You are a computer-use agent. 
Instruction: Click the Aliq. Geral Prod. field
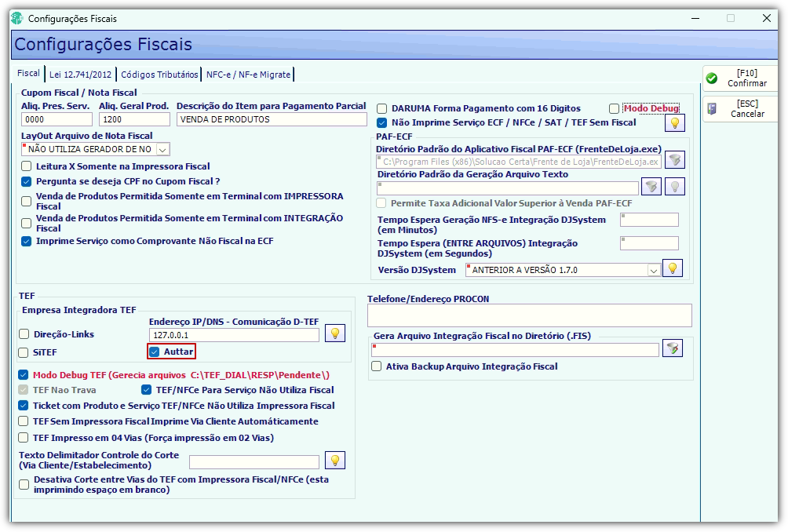tap(134, 119)
